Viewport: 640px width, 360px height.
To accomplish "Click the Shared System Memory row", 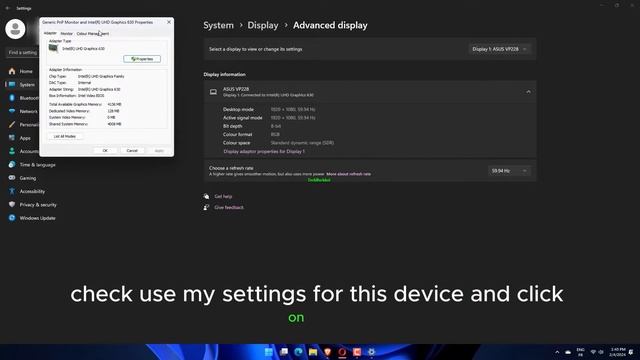I will click(x=85, y=124).
